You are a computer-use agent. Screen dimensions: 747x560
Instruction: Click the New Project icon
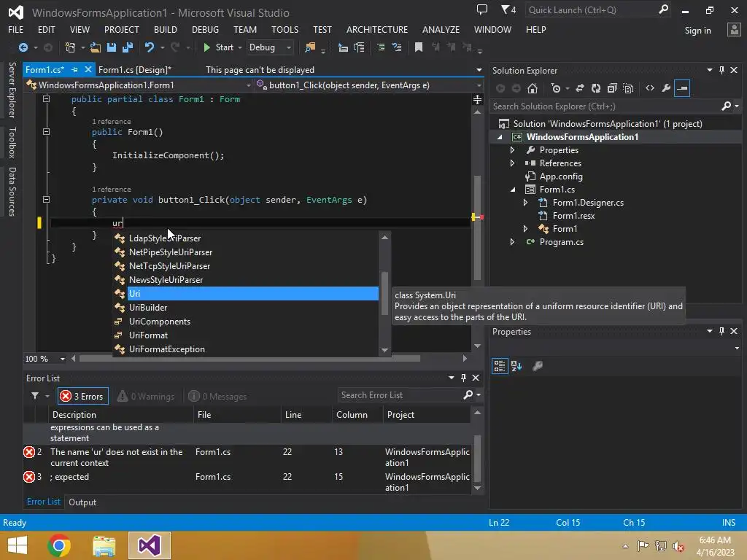[70, 47]
